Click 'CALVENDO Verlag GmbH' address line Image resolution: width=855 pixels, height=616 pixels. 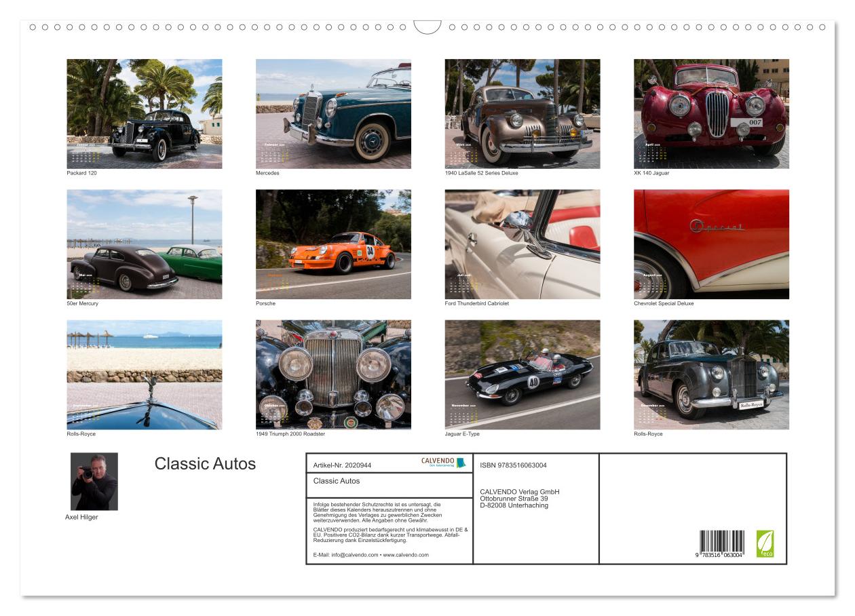(520, 492)
